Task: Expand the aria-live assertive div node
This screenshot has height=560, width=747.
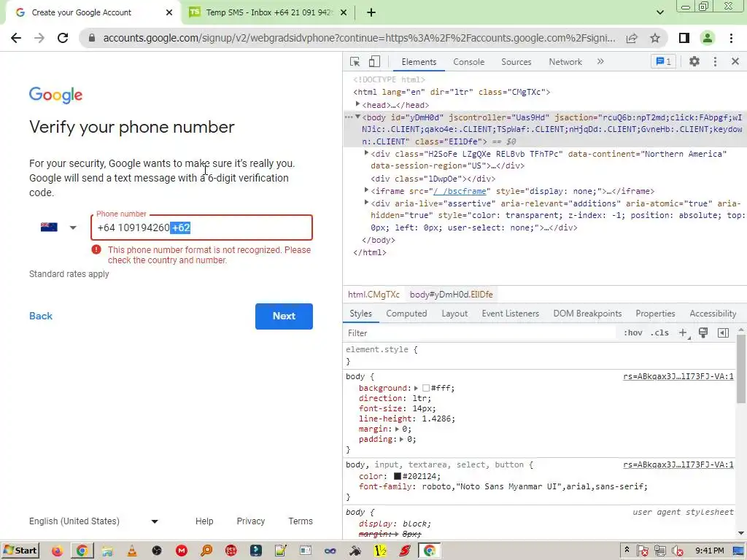Action: click(x=366, y=203)
